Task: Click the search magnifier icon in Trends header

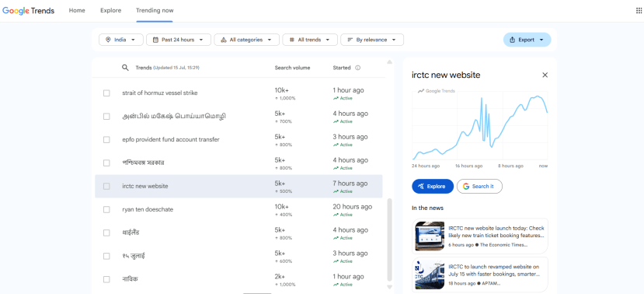Action: coord(126,68)
